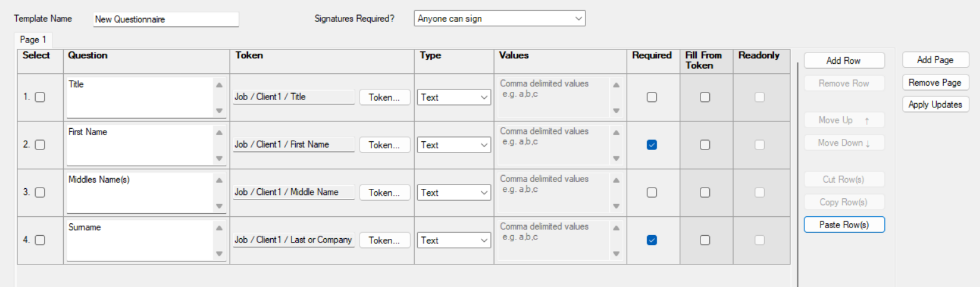Check Required for Middles Name(s) row
The image size is (980, 287).
[x=652, y=193]
